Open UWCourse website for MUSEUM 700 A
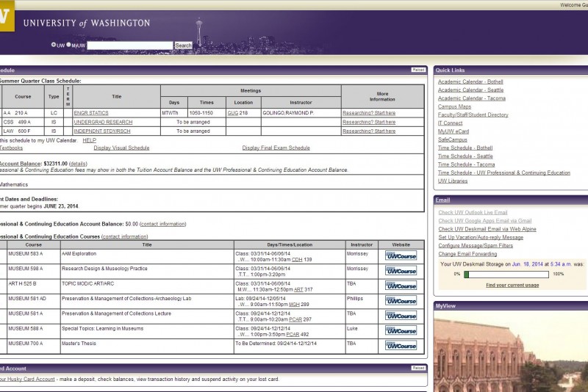 click(401, 346)
